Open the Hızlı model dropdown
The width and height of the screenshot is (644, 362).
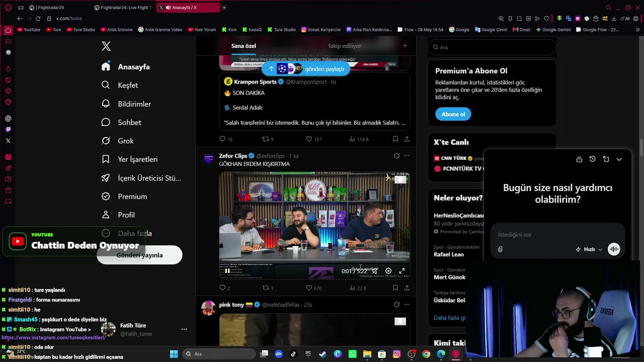point(589,249)
